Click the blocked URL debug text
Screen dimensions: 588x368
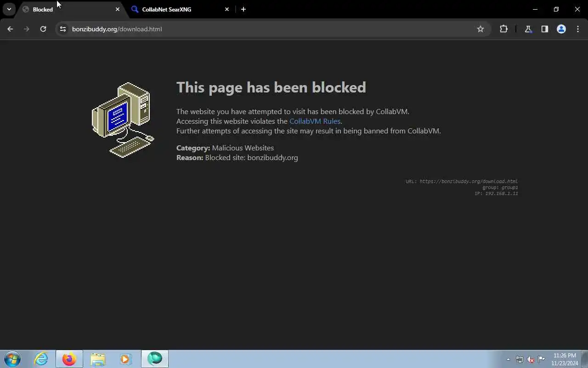click(x=462, y=182)
